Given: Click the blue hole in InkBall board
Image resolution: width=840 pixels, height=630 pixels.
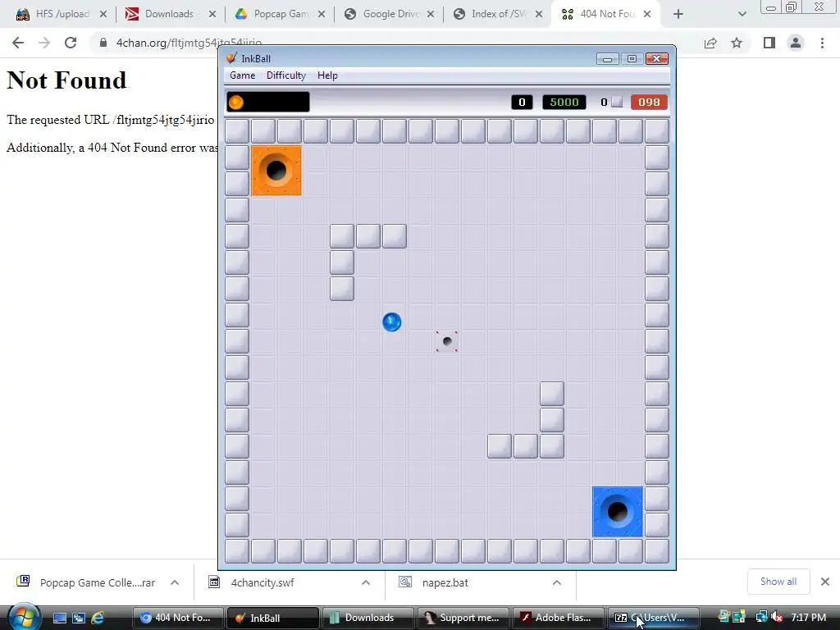Looking at the screenshot, I should [617, 512].
